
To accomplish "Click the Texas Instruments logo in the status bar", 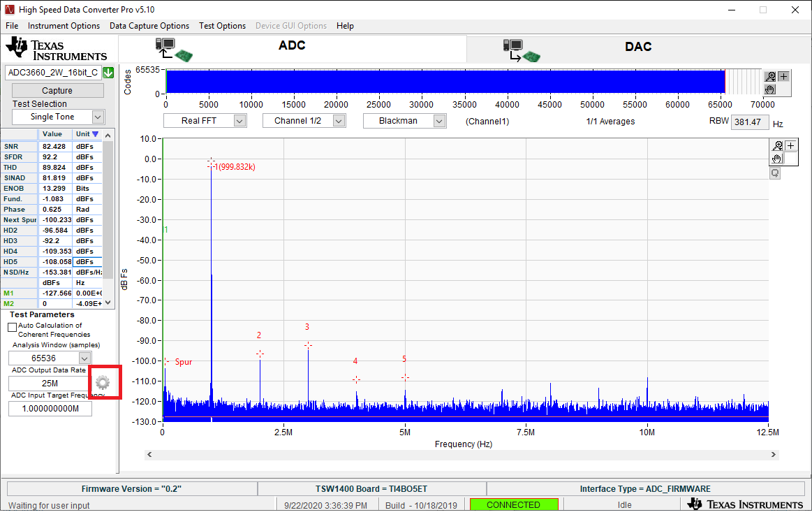I will [746, 504].
